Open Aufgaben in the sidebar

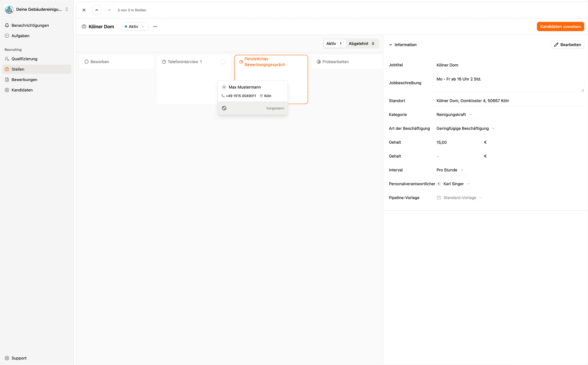(x=21, y=36)
